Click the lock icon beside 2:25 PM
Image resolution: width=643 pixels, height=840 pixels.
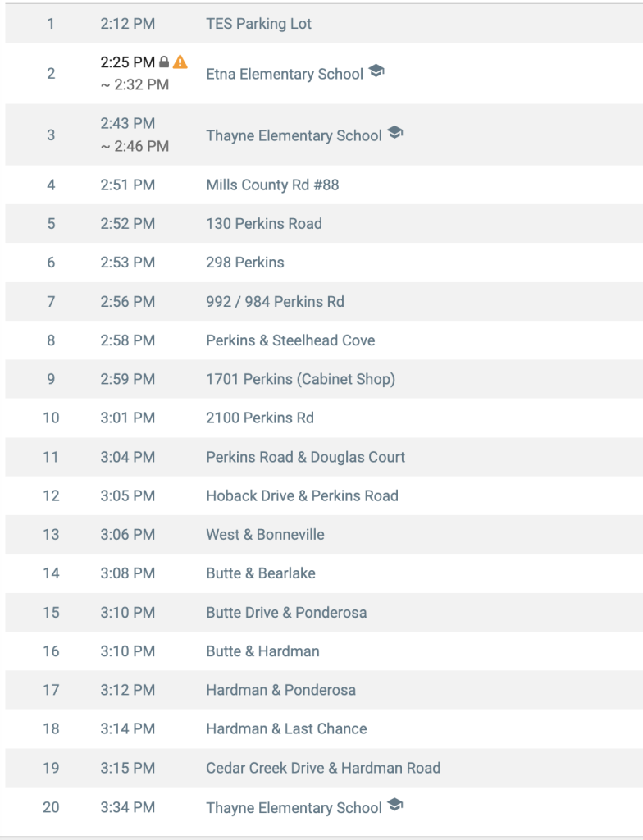tap(164, 62)
